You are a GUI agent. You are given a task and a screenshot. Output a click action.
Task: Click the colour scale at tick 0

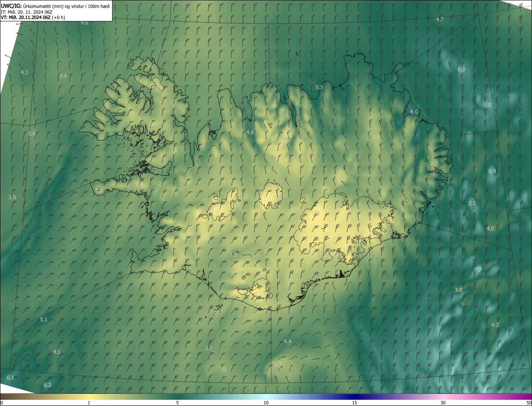coord(2,403)
